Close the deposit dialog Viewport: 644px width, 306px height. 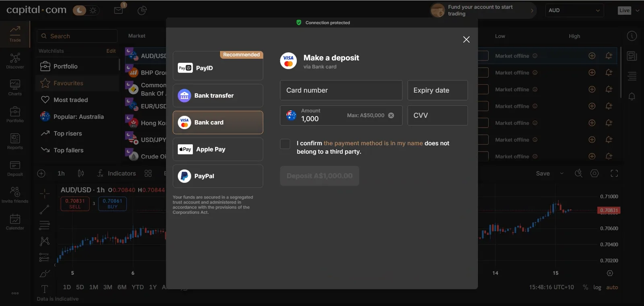(x=466, y=39)
